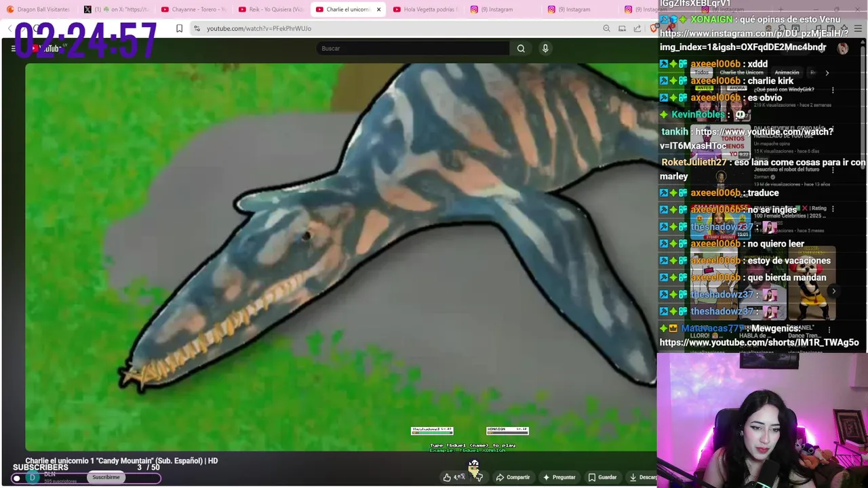868x488 pixels.
Task: Open the YouTube hamburger guide menu
Action: pyautogui.click(x=13, y=48)
